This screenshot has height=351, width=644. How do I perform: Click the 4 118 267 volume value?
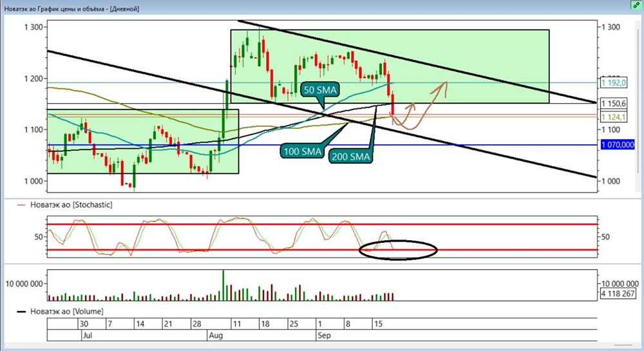[618, 294]
